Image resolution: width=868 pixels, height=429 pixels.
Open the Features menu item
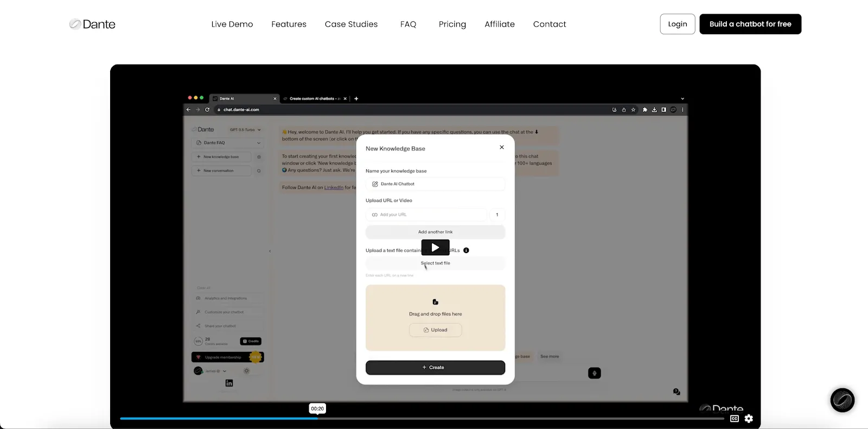(289, 24)
